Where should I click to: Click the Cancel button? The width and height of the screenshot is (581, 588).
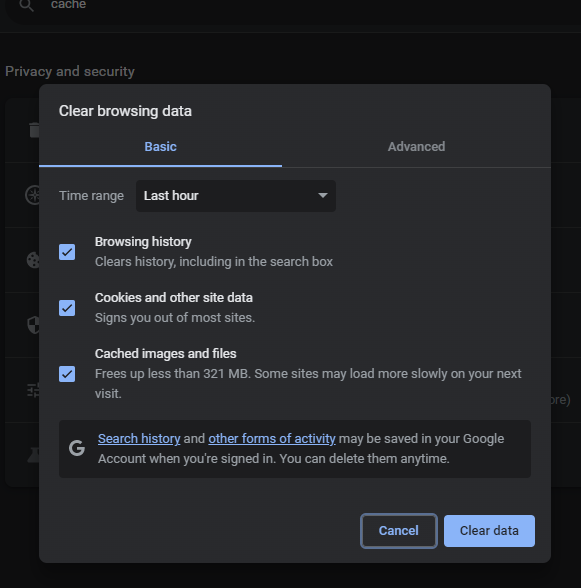pyautogui.click(x=399, y=531)
